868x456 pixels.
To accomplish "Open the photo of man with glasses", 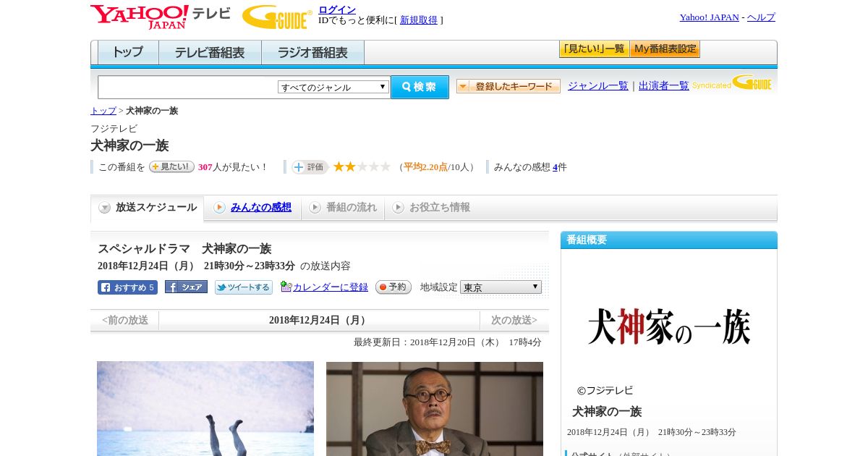I will tap(435, 408).
